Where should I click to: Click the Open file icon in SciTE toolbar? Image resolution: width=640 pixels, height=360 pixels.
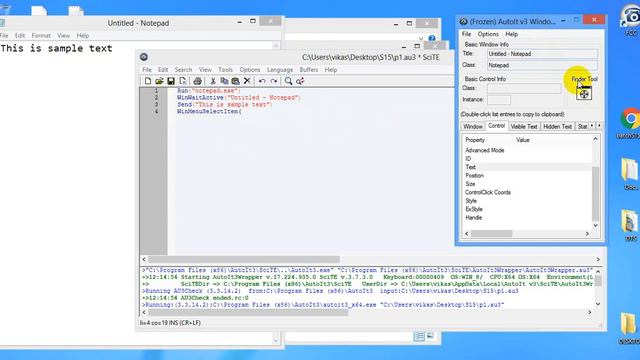click(x=159, y=81)
